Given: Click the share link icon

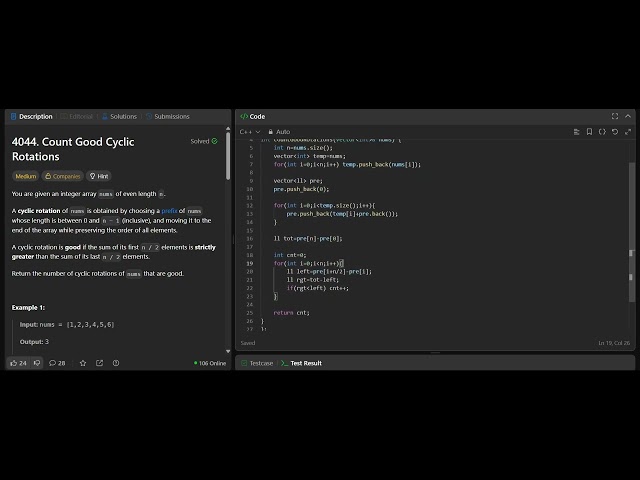Looking at the screenshot, I should (99, 363).
